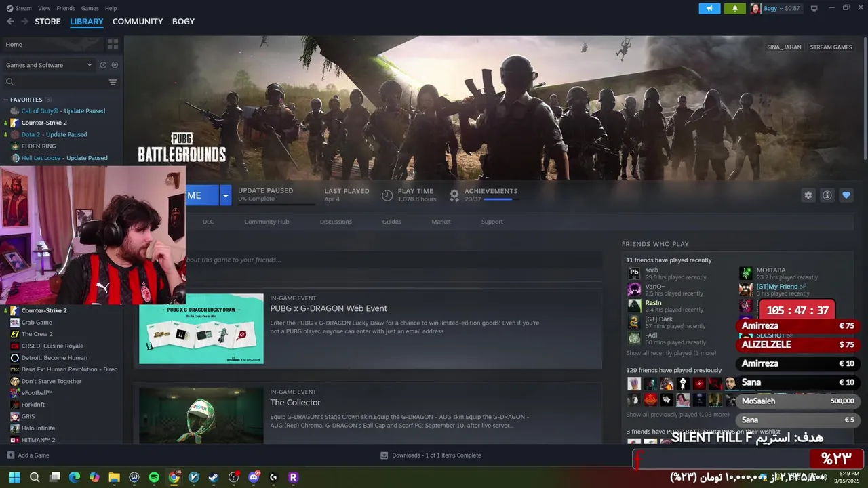This screenshot has height=488, width=868.
Task: Open the Discussions tab
Action: point(336,222)
